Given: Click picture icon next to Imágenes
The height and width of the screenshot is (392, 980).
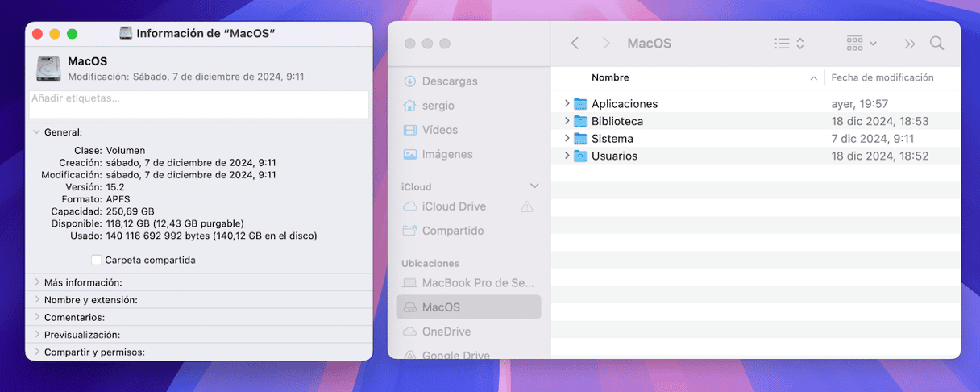Looking at the screenshot, I should pos(410,154).
